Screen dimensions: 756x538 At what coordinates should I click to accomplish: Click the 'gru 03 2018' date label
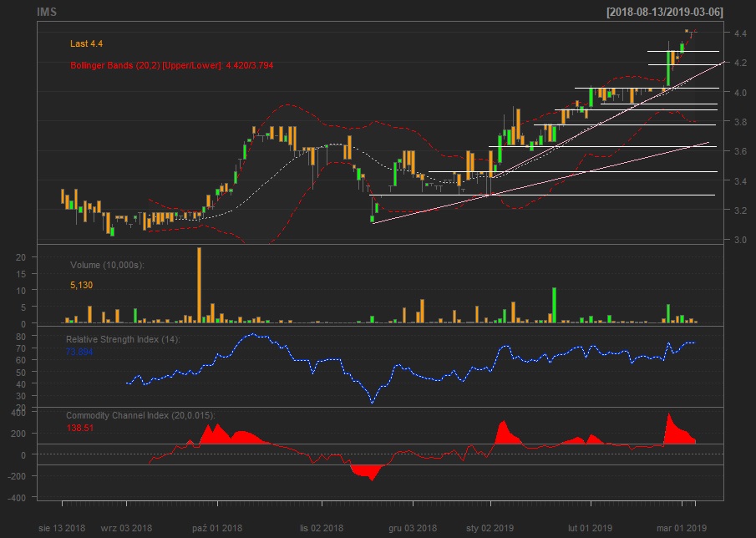[413, 528]
